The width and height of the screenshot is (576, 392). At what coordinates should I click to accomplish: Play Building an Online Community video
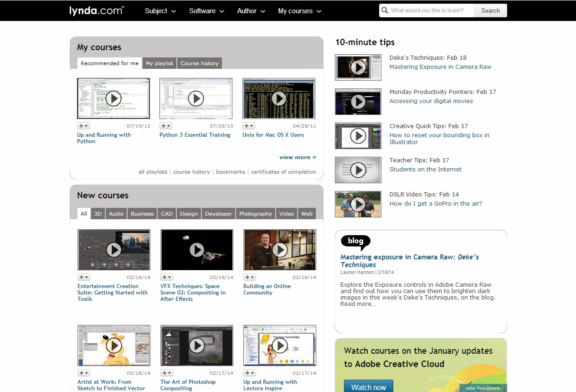[x=280, y=250]
